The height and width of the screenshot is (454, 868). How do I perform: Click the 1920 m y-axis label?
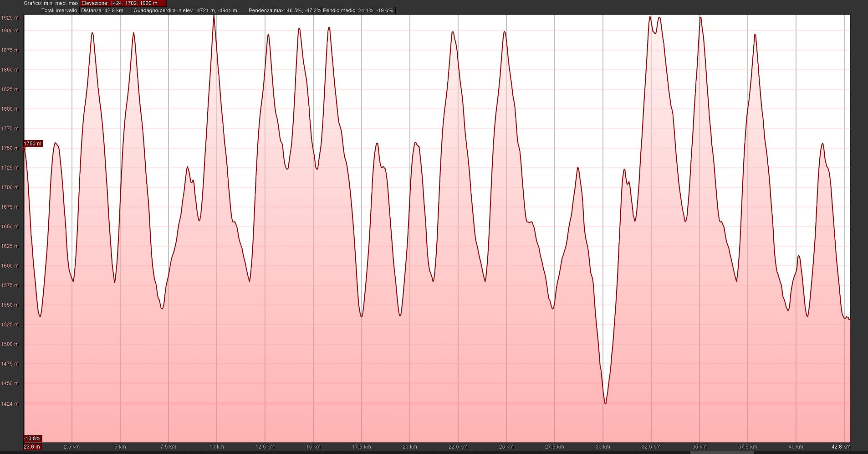[x=10, y=18]
